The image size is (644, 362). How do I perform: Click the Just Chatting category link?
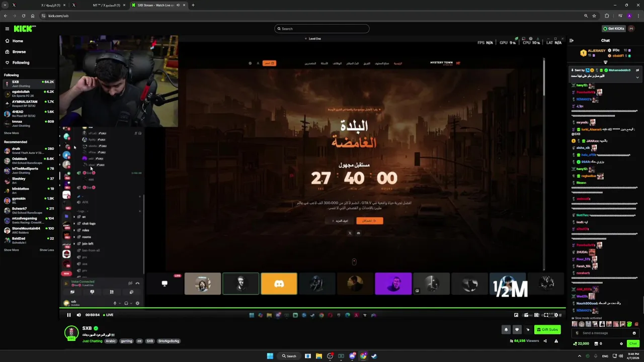click(93, 341)
